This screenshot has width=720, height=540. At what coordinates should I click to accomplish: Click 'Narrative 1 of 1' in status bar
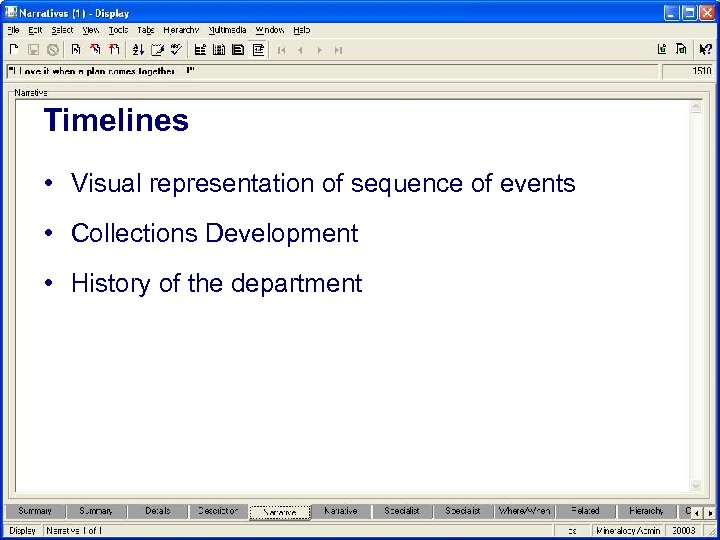74,530
